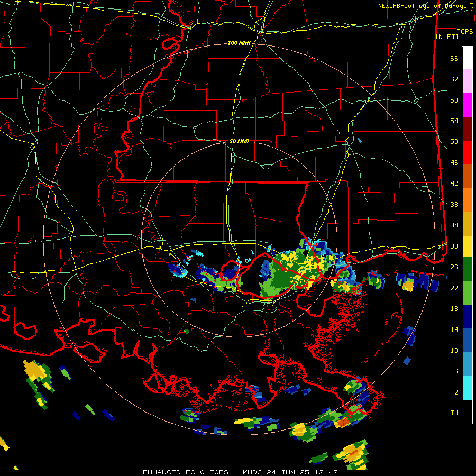
Task: Click the navy blue legend band
Action: pyautogui.click(x=467, y=317)
